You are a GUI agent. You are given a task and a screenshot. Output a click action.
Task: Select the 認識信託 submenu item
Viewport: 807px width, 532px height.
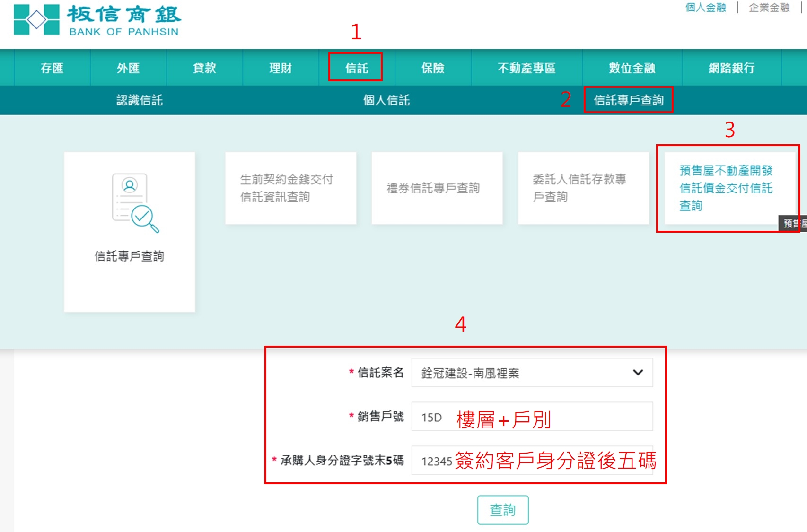click(140, 100)
